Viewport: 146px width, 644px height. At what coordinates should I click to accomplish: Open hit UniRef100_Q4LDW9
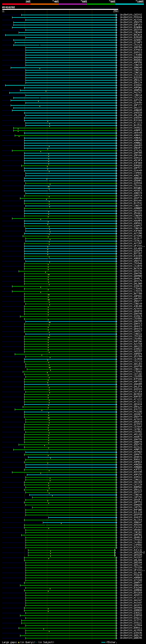click(131, 284)
